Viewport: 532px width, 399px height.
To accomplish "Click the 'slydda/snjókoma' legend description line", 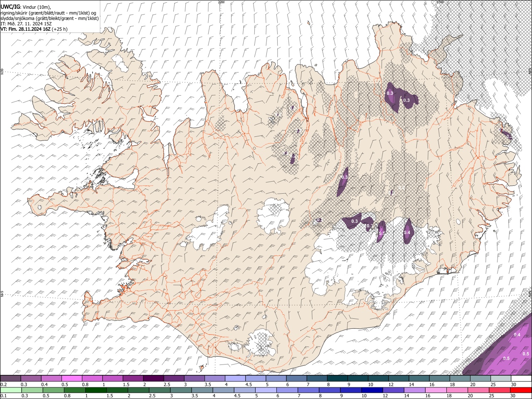I will [50, 18].
